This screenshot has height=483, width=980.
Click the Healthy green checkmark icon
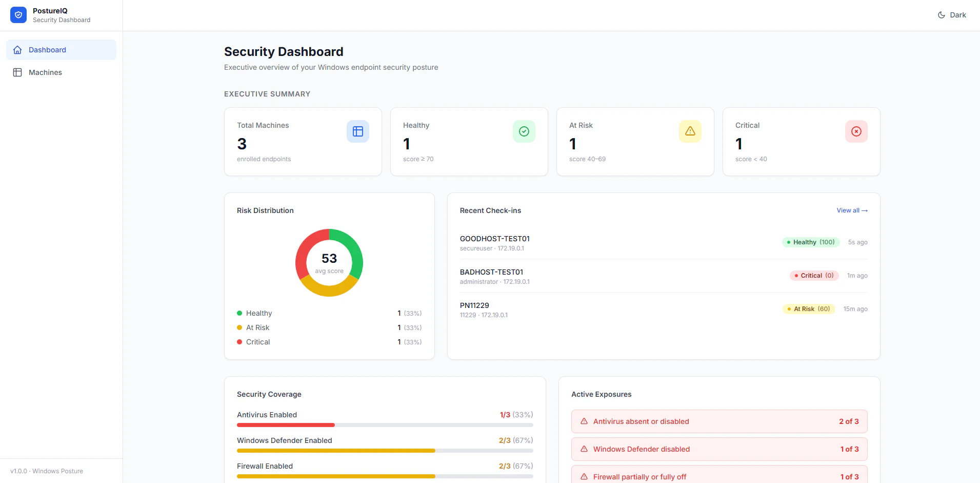coord(524,131)
